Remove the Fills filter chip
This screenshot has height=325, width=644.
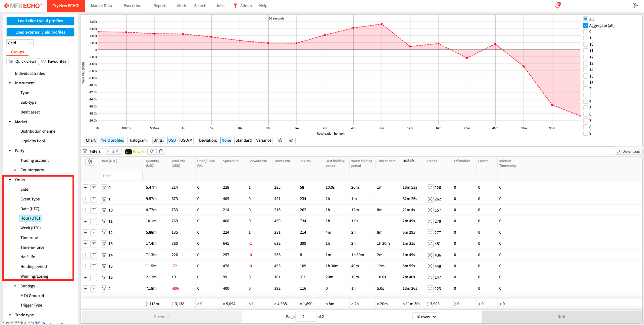pyautogui.click(x=117, y=151)
